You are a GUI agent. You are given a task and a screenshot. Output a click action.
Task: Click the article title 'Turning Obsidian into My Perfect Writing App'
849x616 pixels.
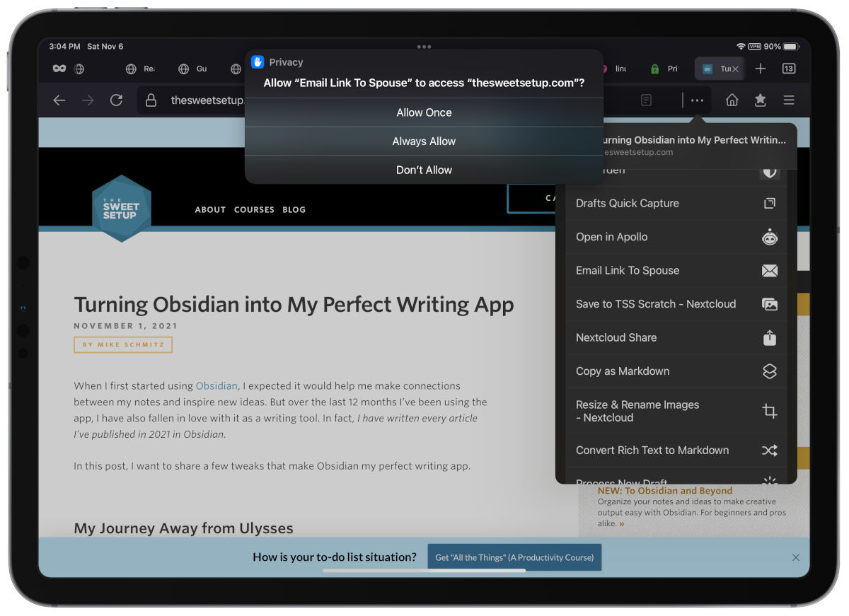pos(294,305)
